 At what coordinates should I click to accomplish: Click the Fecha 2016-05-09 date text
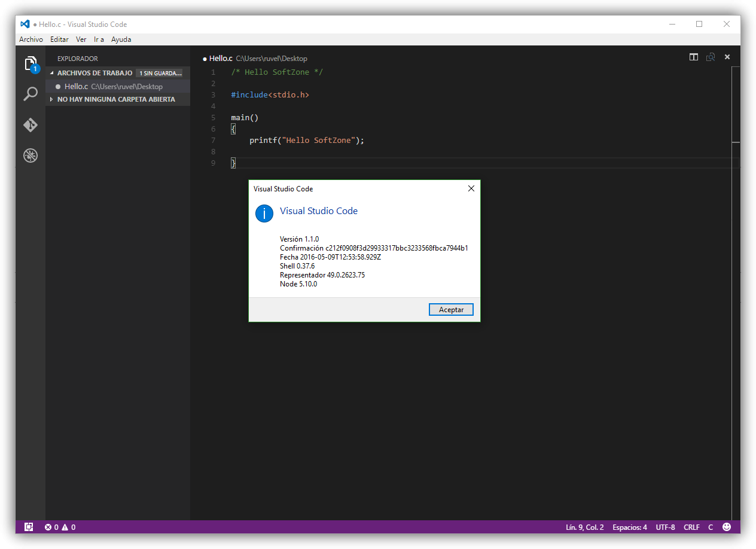(330, 257)
